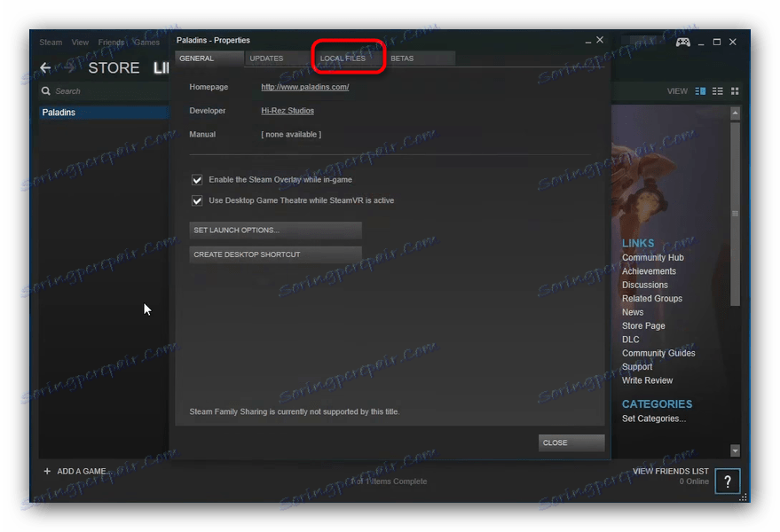Click the back arrow in Steam navigation
Image resolution: width=780 pixels, height=532 pixels.
coord(46,67)
